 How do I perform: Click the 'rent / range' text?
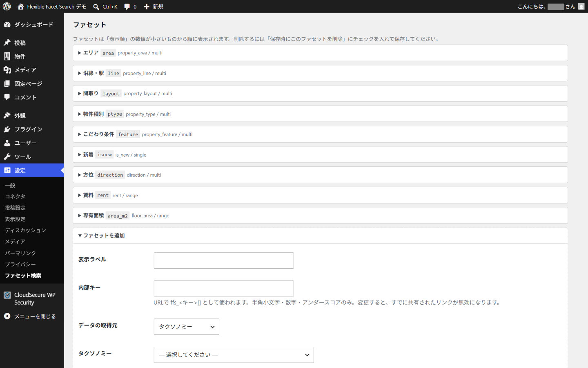(125, 195)
